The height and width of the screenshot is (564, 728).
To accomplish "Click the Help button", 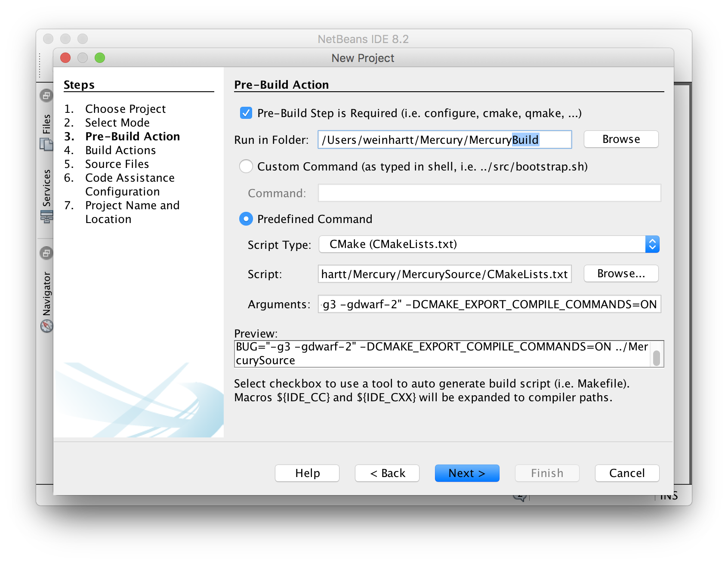I will click(x=307, y=473).
